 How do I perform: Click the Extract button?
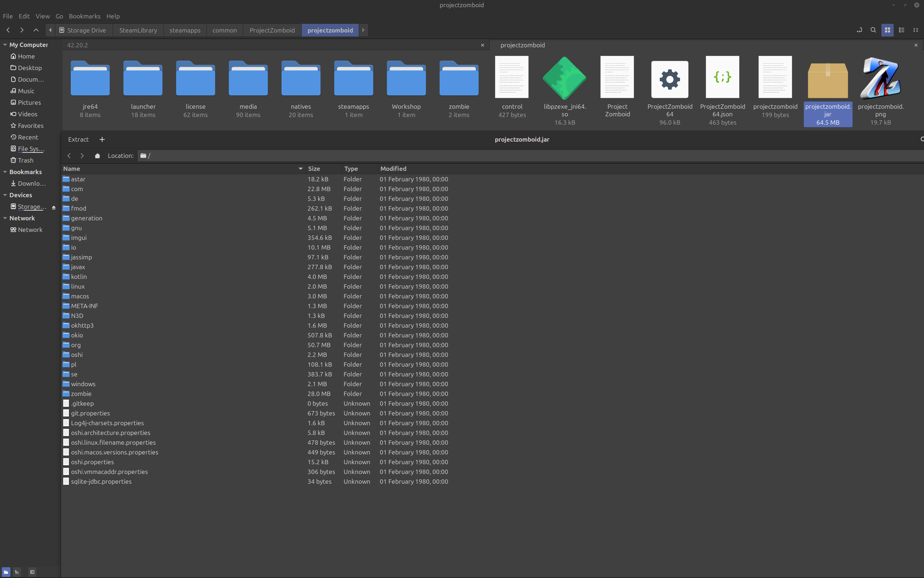(x=78, y=139)
